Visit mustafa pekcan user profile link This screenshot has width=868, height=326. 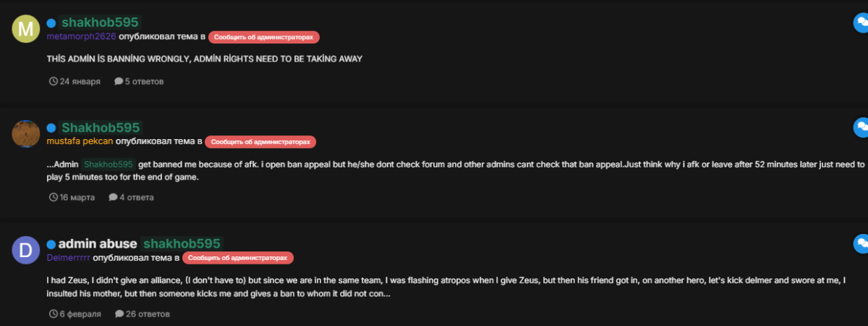point(80,141)
